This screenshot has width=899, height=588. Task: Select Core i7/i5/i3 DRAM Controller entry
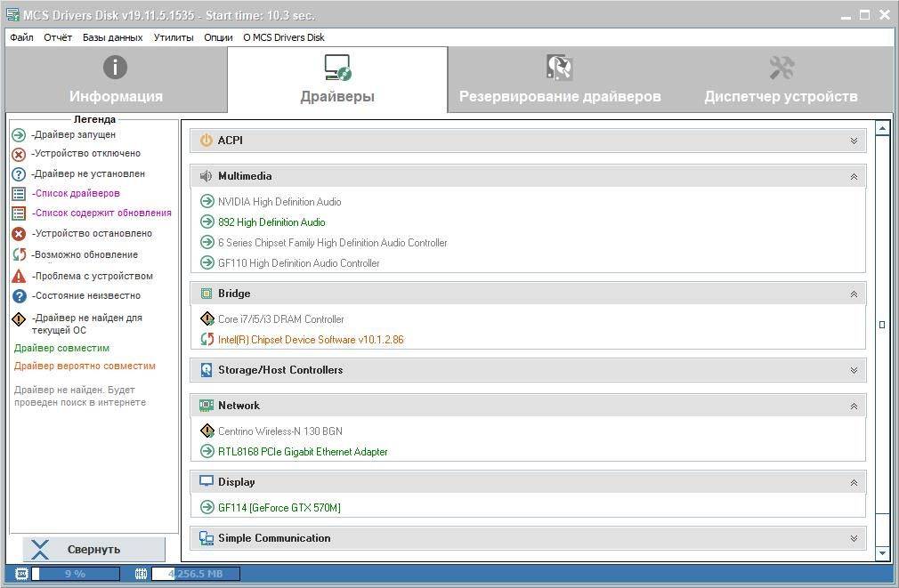click(x=281, y=319)
